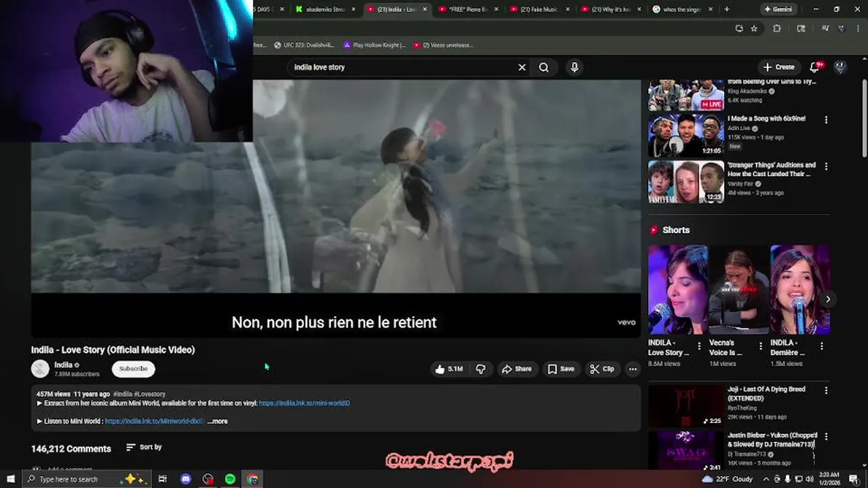Viewport: 868px width, 488px height.
Task: Start voice search with microphone icon
Action: click(x=574, y=67)
